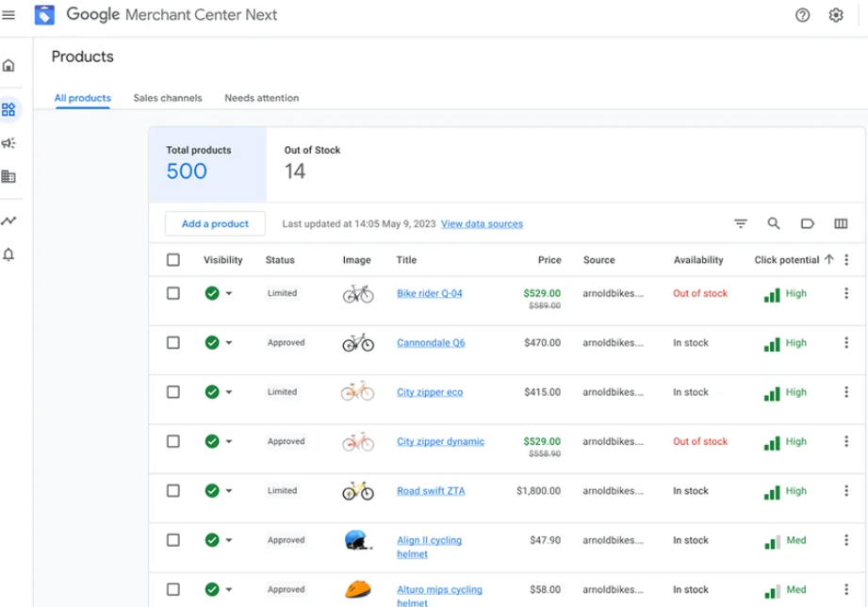Expand visibility dropdown for Road swift ZTA
This screenshot has width=868, height=607.
point(229,491)
